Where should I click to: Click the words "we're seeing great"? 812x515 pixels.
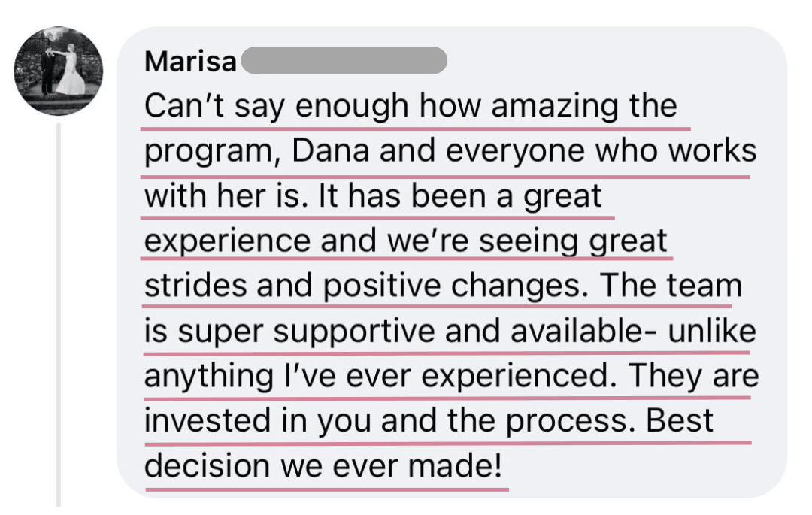(525, 241)
